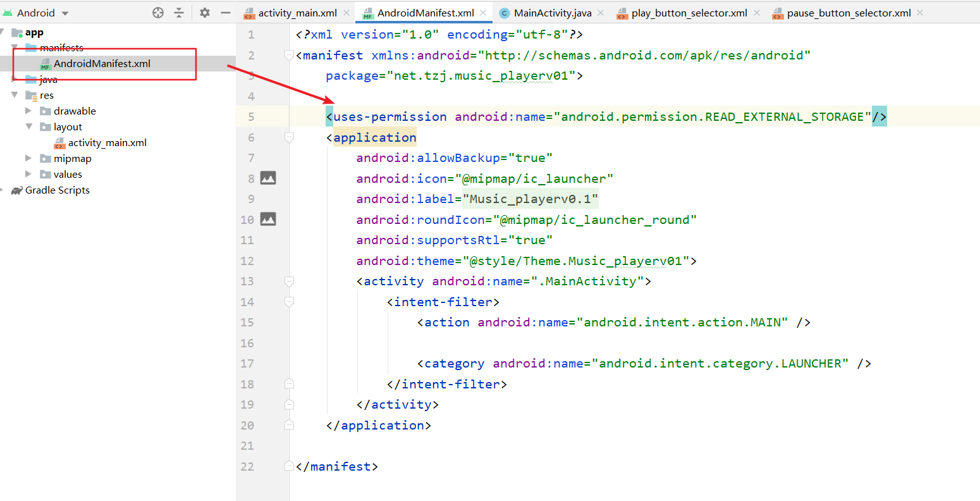Screen dimensions: 980x501
Task: Select activity_main.xml in project tree
Action: [x=107, y=143]
